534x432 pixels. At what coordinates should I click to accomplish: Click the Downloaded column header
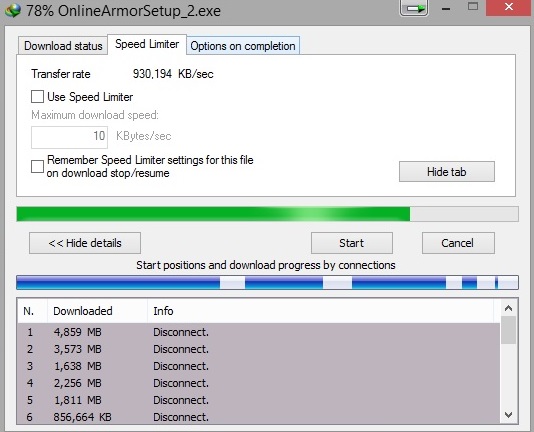click(97, 311)
